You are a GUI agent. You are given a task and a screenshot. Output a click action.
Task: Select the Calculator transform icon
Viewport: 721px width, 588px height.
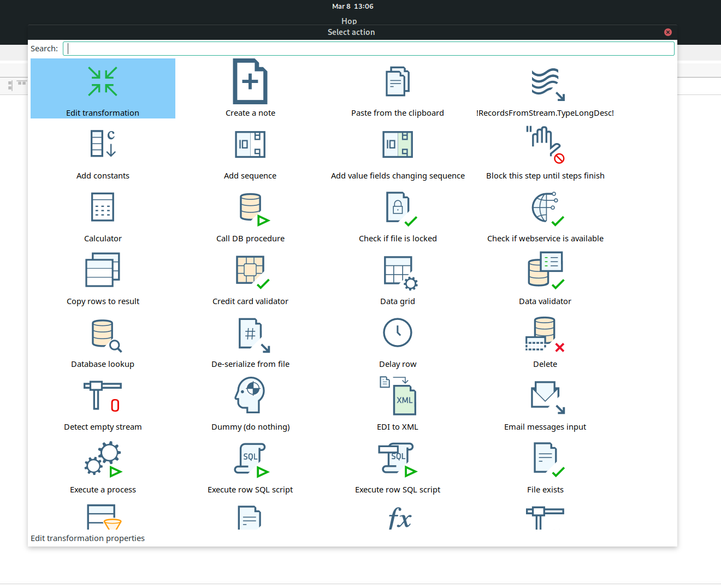point(103,207)
